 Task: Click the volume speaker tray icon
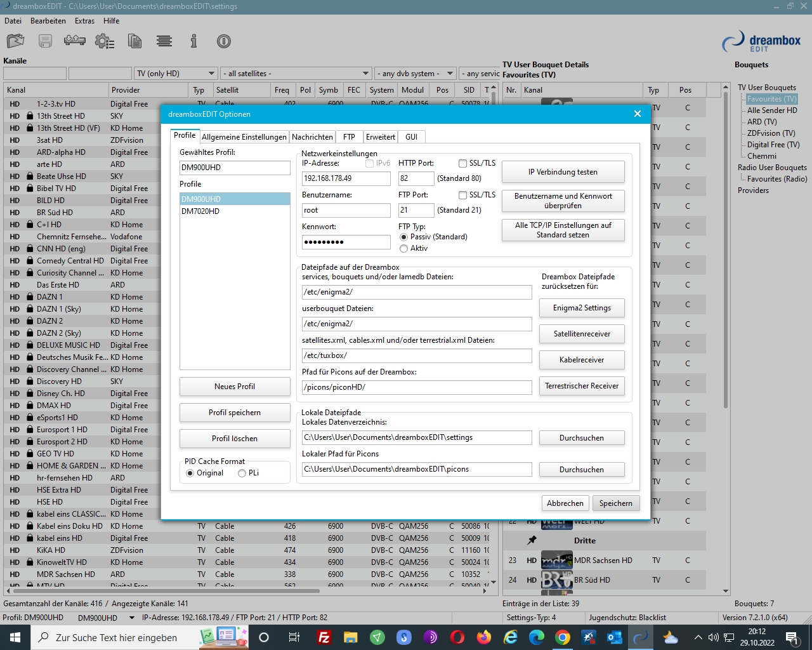[713, 637]
